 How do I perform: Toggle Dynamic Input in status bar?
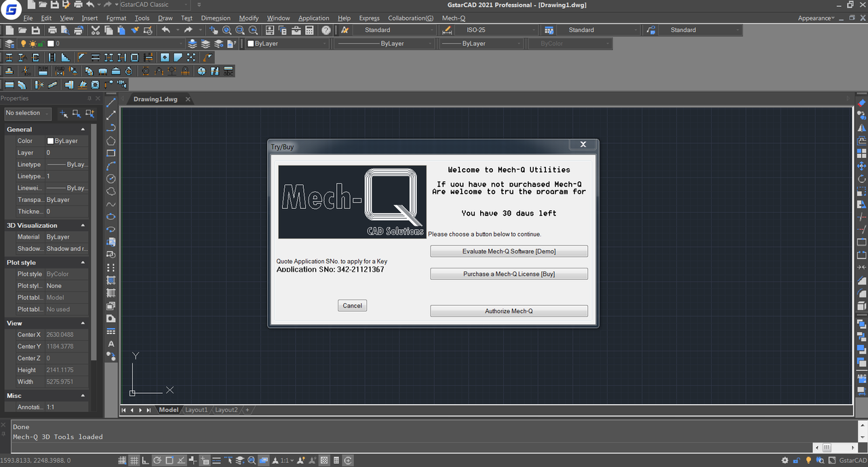(x=204, y=460)
